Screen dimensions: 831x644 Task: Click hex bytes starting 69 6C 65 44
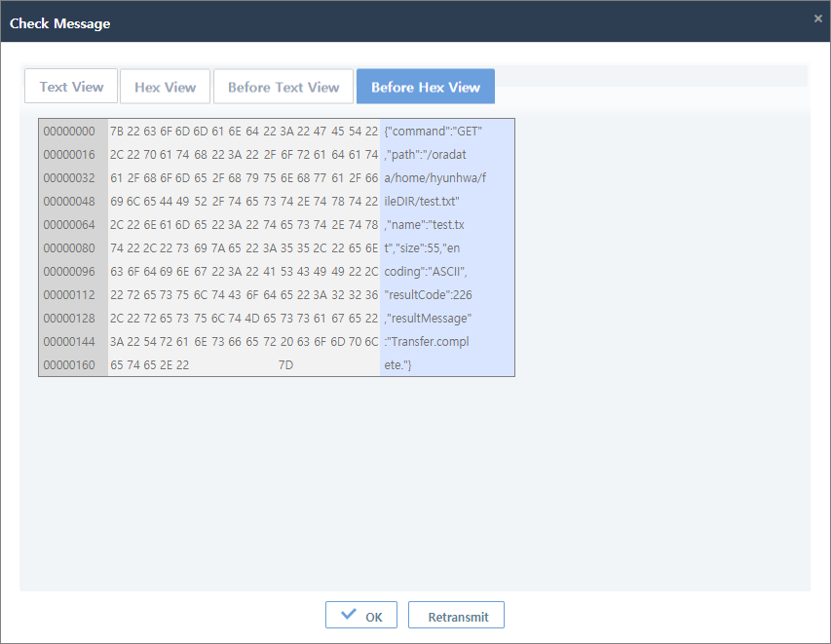point(244,201)
